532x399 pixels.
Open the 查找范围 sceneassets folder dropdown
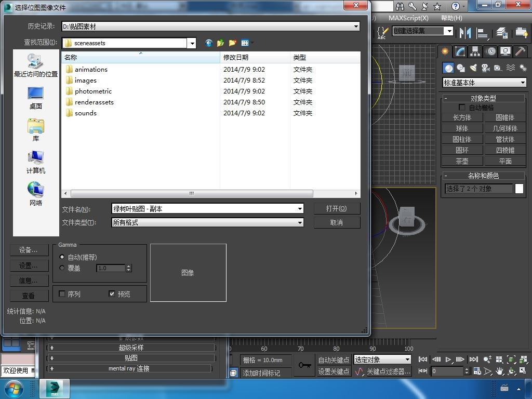pyautogui.click(x=192, y=43)
